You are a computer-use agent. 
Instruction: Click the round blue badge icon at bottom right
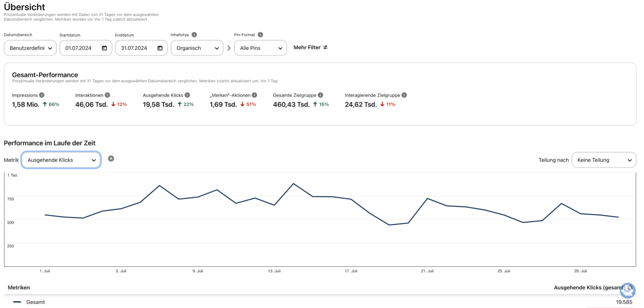628,290
